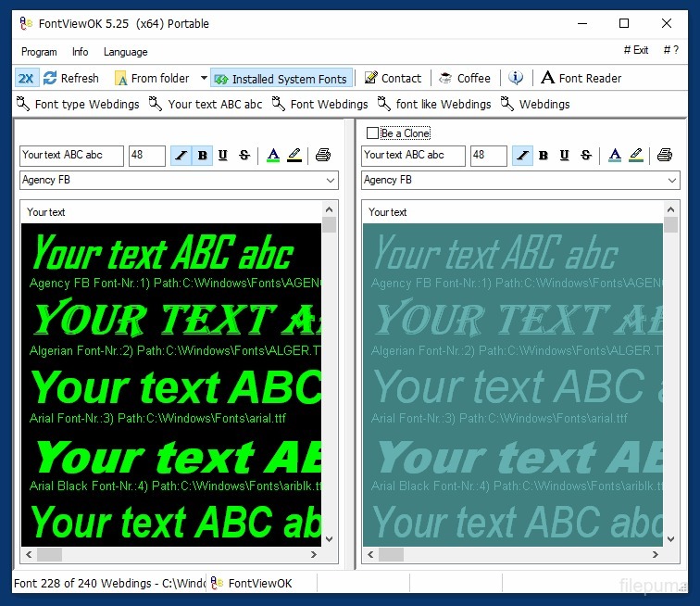
Task: Open the Font Reader tool
Action: pos(581,79)
